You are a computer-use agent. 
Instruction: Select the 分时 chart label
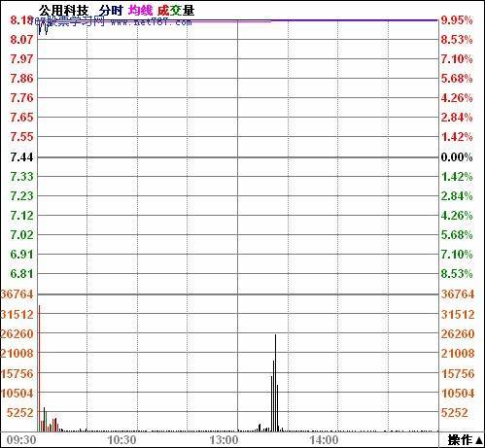(x=111, y=11)
